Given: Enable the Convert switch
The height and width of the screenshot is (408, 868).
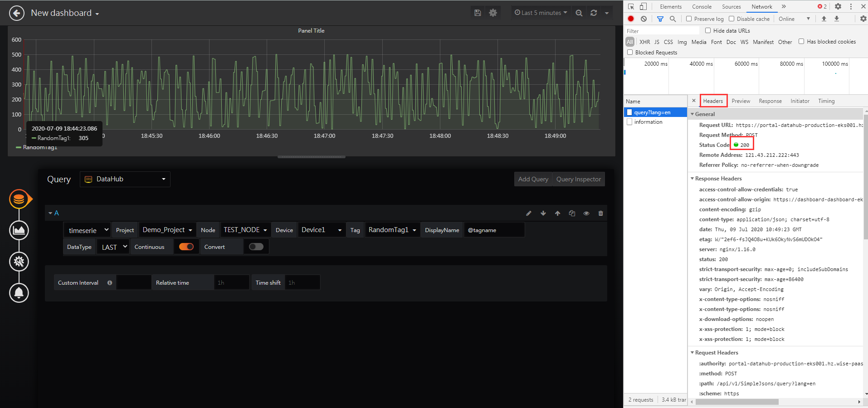Looking at the screenshot, I should [x=256, y=247].
